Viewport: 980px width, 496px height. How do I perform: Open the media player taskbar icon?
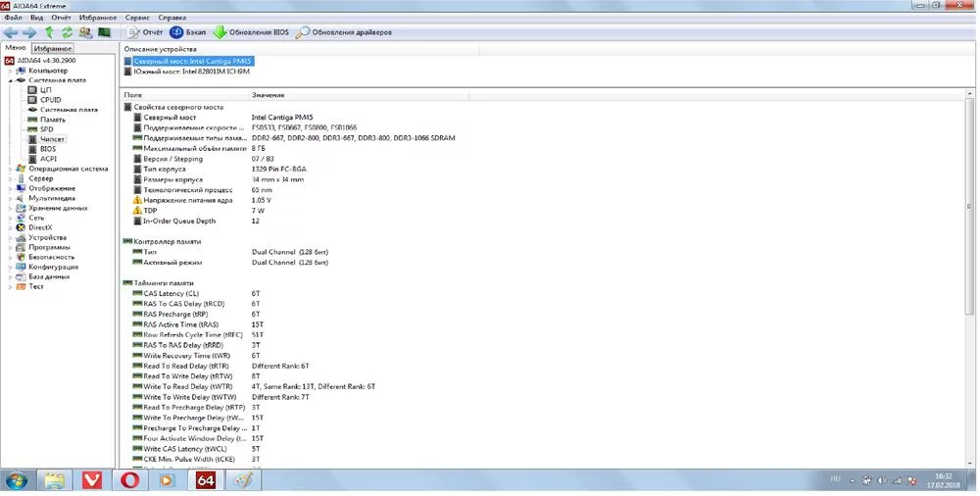point(167,480)
